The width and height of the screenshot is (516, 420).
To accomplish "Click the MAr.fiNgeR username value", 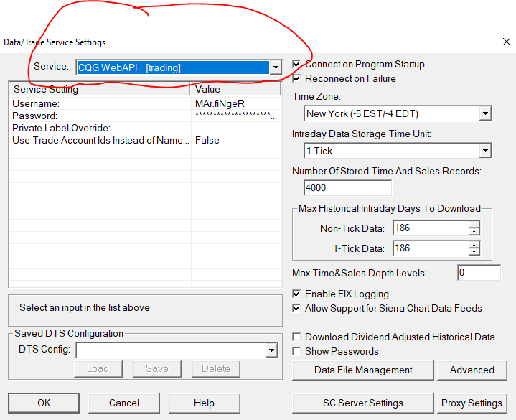I will point(220,103).
